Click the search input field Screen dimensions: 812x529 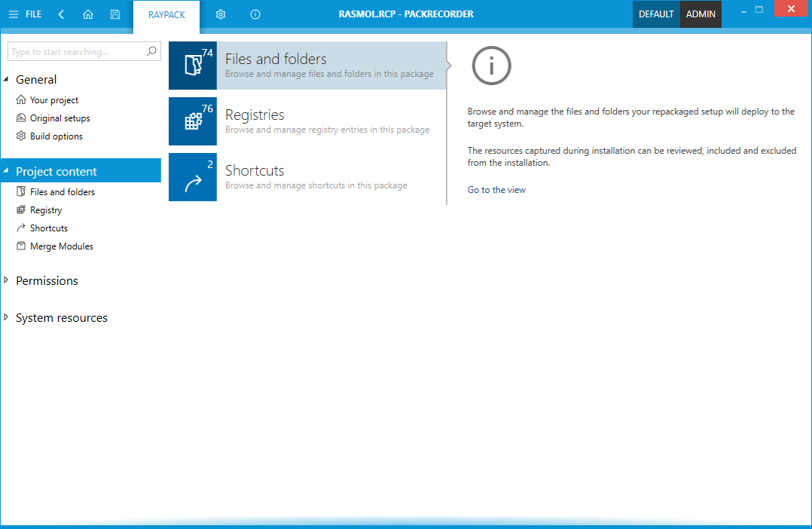75,52
